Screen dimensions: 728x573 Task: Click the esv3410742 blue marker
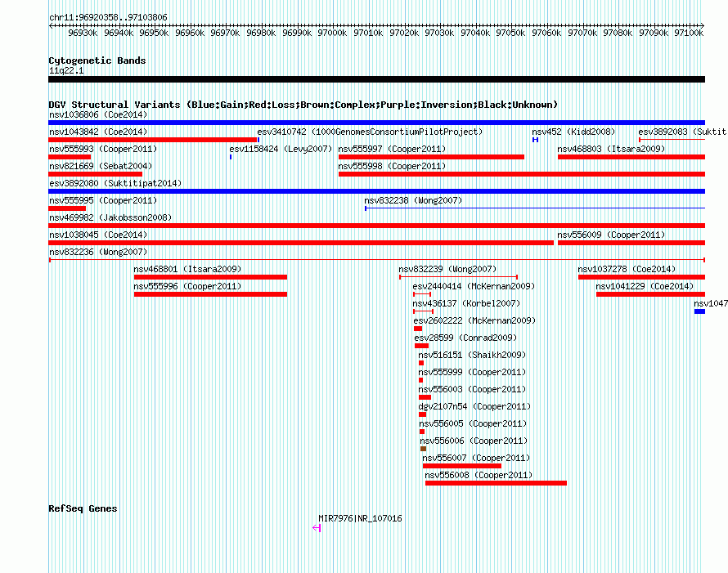coord(258,140)
